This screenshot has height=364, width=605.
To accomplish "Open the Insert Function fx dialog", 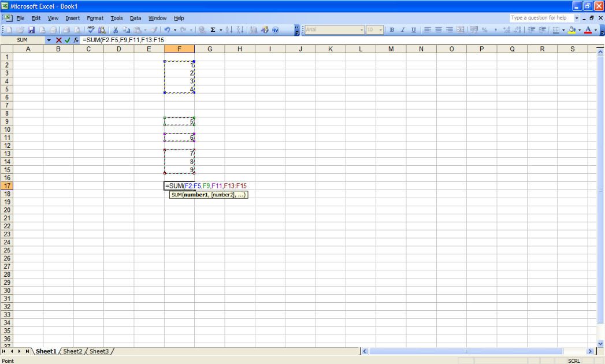I will tap(76, 40).
